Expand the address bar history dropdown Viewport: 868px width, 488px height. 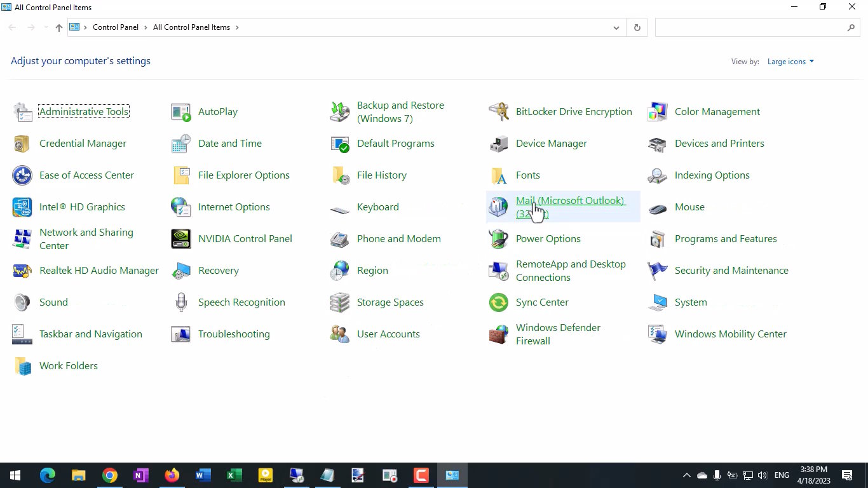pos(616,28)
